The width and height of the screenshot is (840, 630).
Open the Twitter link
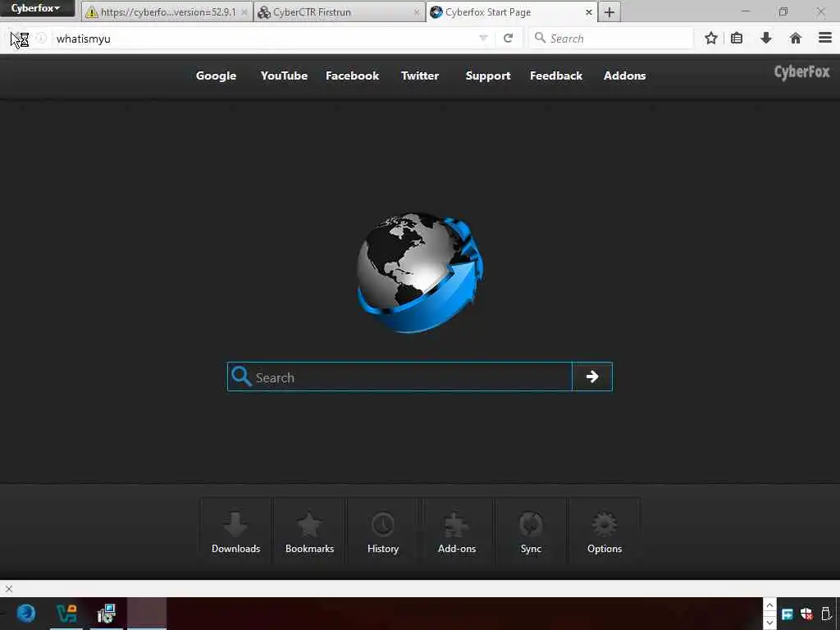point(420,76)
